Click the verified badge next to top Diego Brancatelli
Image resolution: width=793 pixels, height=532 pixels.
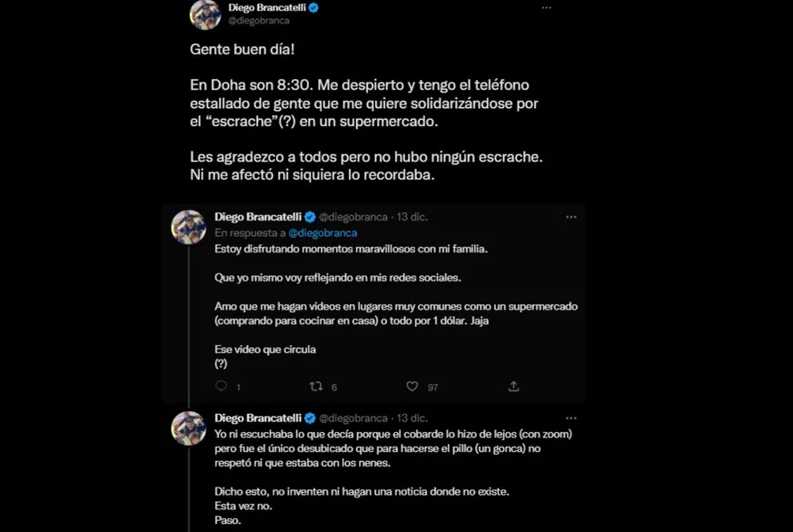pyautogui.click(x=313, y=6)
